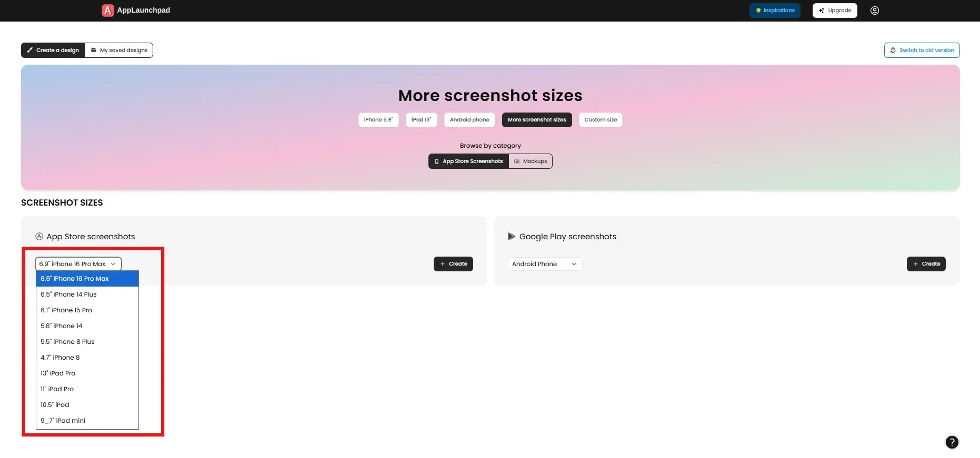Choose the Android phone size chip

(469, 120)
